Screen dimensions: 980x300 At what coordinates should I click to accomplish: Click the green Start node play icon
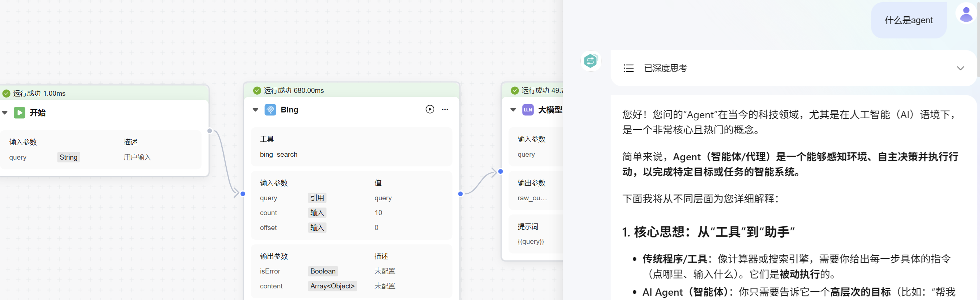pyautogui.click(x=20, y=113)
